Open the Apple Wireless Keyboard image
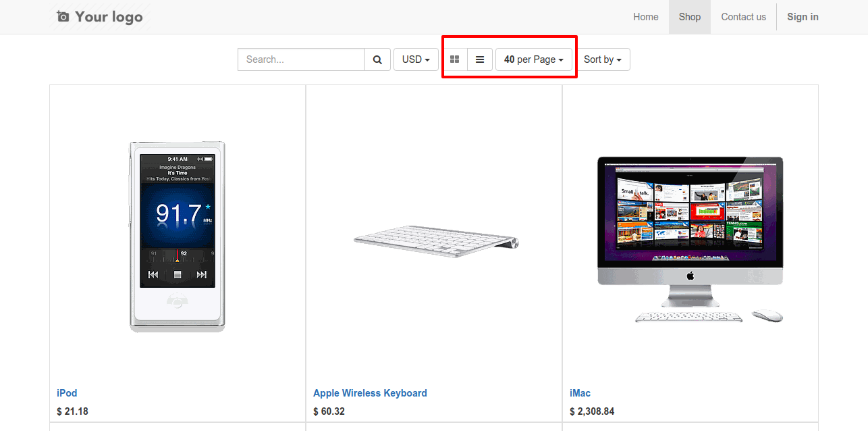This screenshot has height=431, width=868. coord(435,241)
